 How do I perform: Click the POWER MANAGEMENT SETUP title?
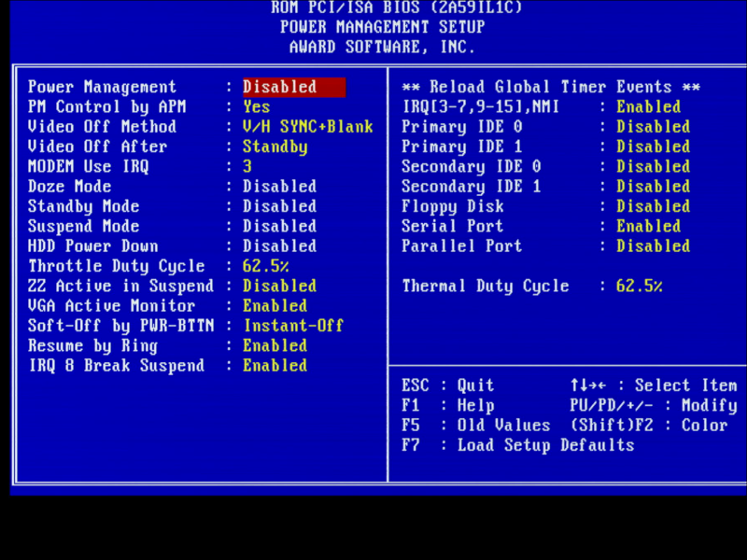click(x=383, y=27)
